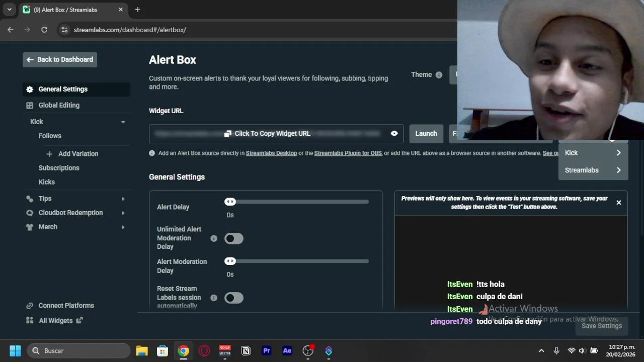
Task: Toggle Unlimited Alert Moderation Delay switch
Action: [234, 239]
